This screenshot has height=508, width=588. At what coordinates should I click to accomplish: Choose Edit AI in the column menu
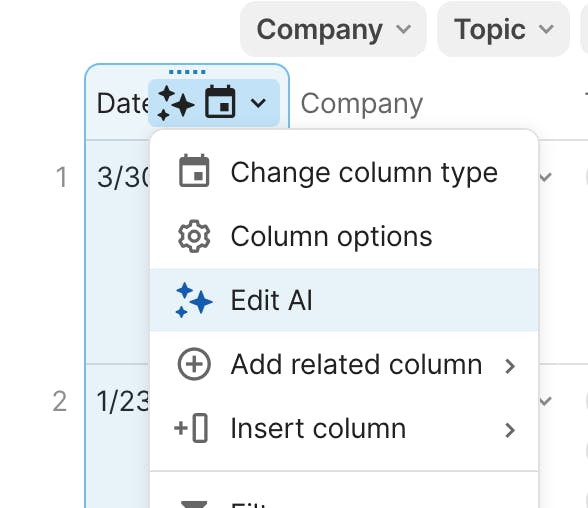pyautogui.click(x=344, y=300)
